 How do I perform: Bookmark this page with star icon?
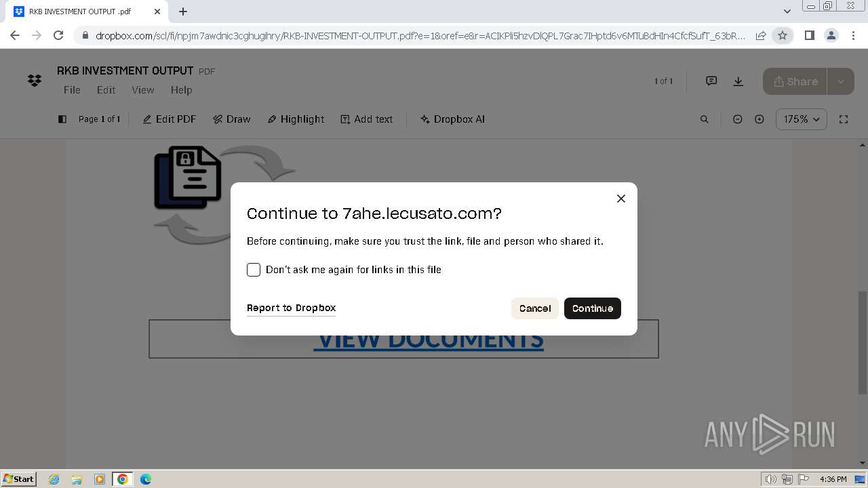pyautogui.click(x=783, y=35)
